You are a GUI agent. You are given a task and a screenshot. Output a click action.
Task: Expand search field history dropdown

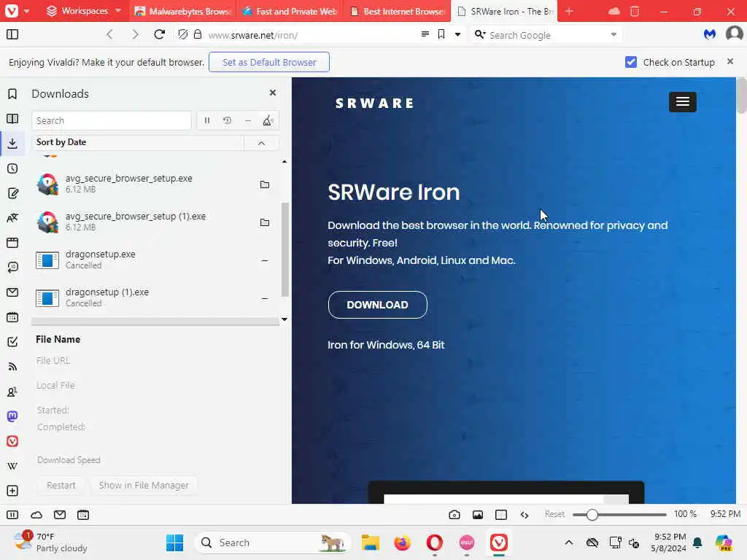[614, 34]
